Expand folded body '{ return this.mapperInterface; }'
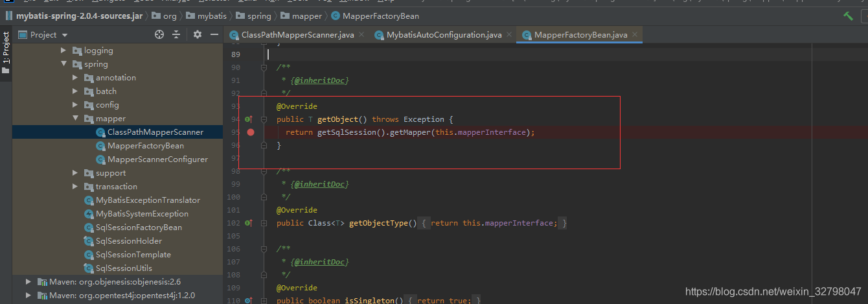 (x=494, y=223)
